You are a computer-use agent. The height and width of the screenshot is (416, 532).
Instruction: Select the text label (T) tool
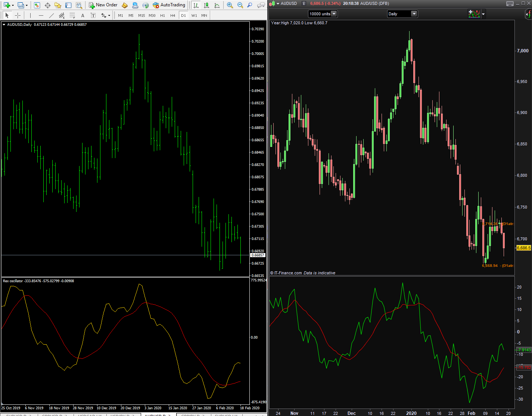93,15
